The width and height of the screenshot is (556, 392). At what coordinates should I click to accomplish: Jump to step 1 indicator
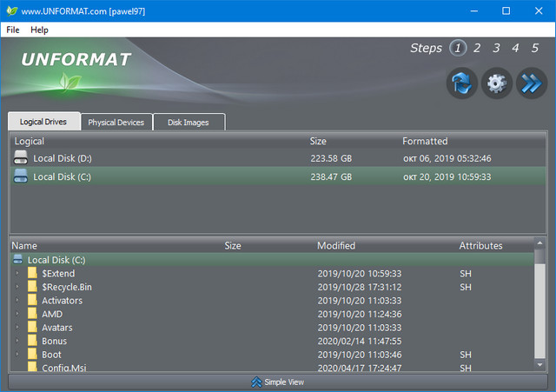pyautogui.click(x=458, y=49)
